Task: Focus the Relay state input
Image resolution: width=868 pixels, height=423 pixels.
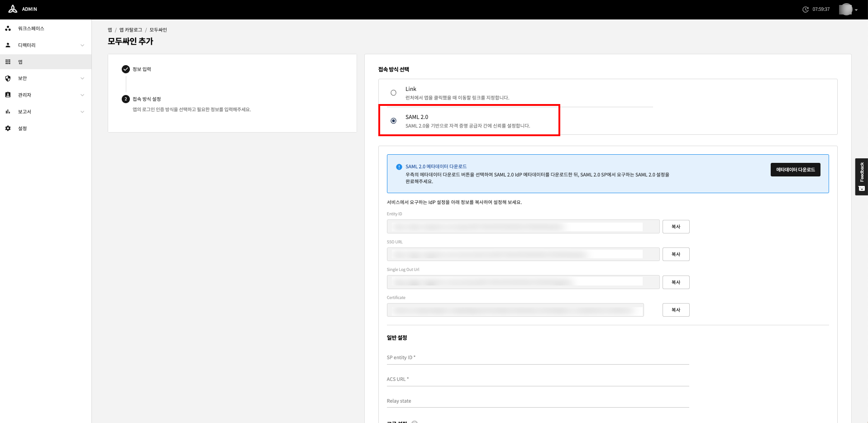Action: (538, 401)
